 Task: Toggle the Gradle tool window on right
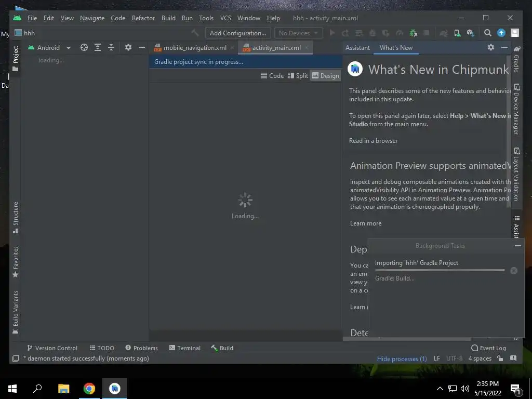coord(516,59)
